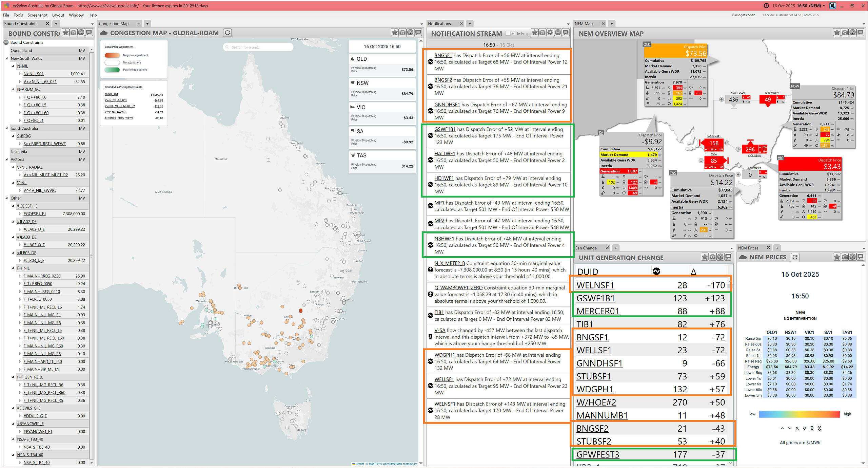The image size is (868, 468).
Task: Open the NEM time dropdown arrow in title bar
Action: 824,5
